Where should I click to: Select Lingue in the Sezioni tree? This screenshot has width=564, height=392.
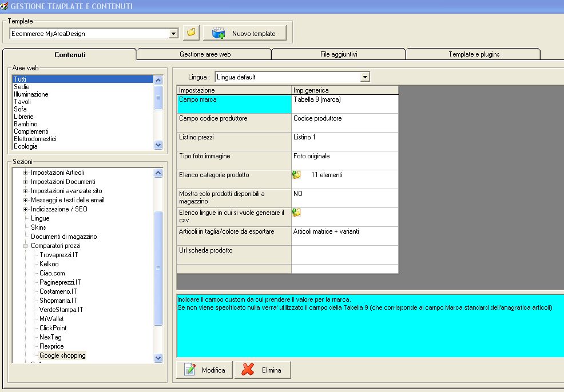pos(40,218)
